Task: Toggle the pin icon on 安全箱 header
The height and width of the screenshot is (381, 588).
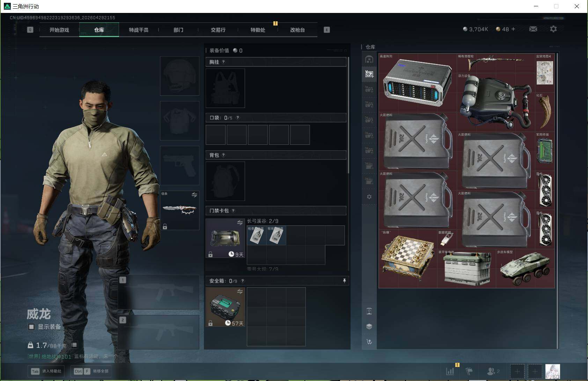Action: click(x=344, y=281)
